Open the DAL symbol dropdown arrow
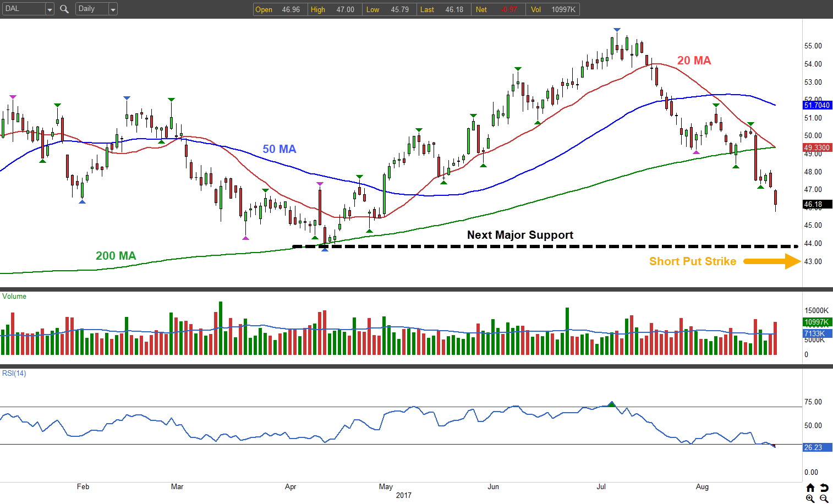The width and height of the screenshot is (833, 504). 50,9
